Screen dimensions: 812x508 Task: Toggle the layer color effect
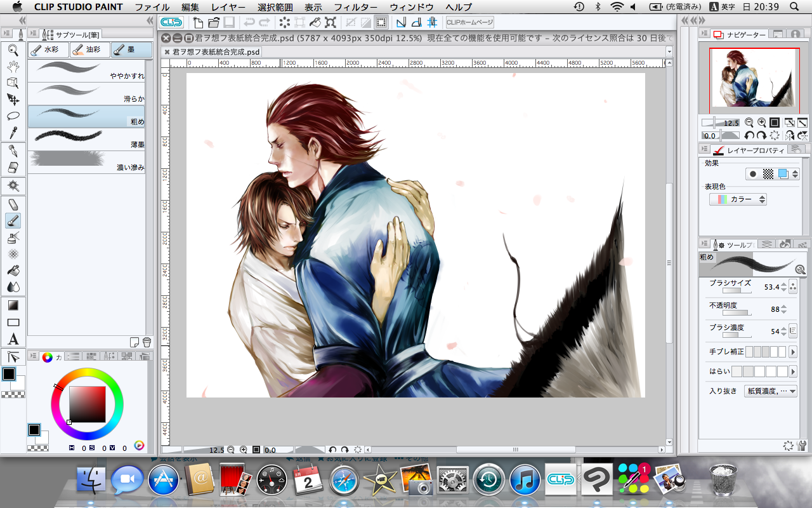click(x=783, y=173)
